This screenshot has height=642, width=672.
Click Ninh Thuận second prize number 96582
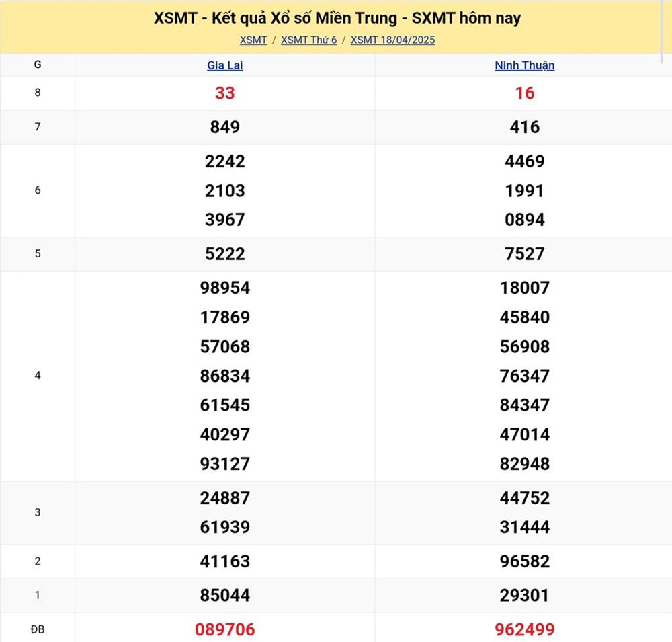tap(524, 561)
